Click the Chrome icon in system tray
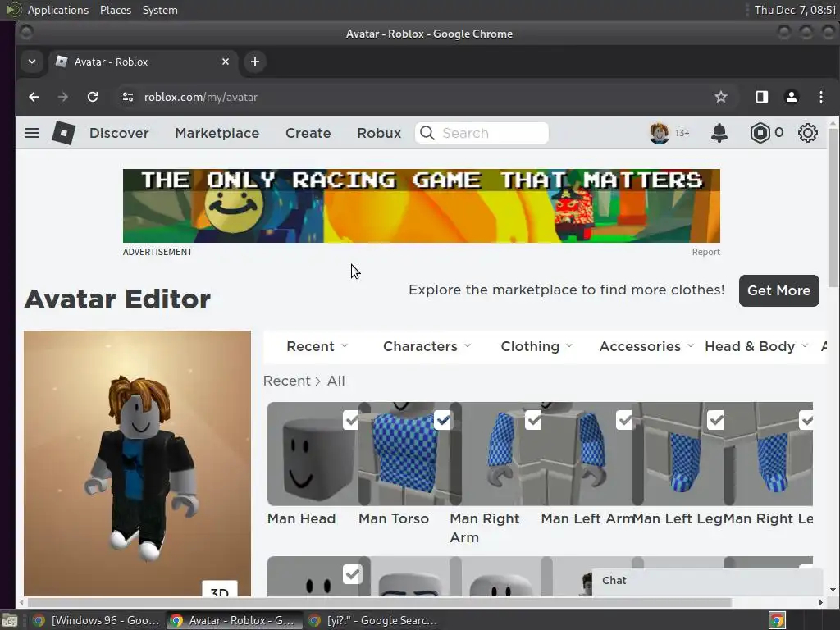The width and height of the screenshot is (840, 630). 777,620
